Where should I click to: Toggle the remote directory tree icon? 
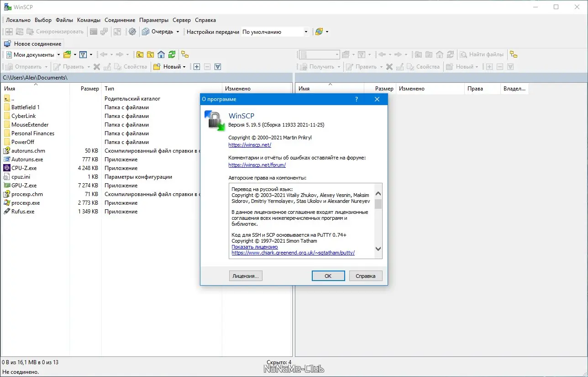pos(514,54)
